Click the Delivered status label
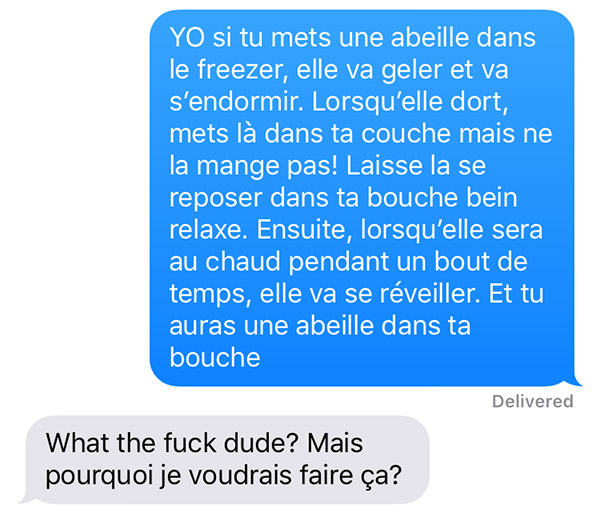 point(533,401)
